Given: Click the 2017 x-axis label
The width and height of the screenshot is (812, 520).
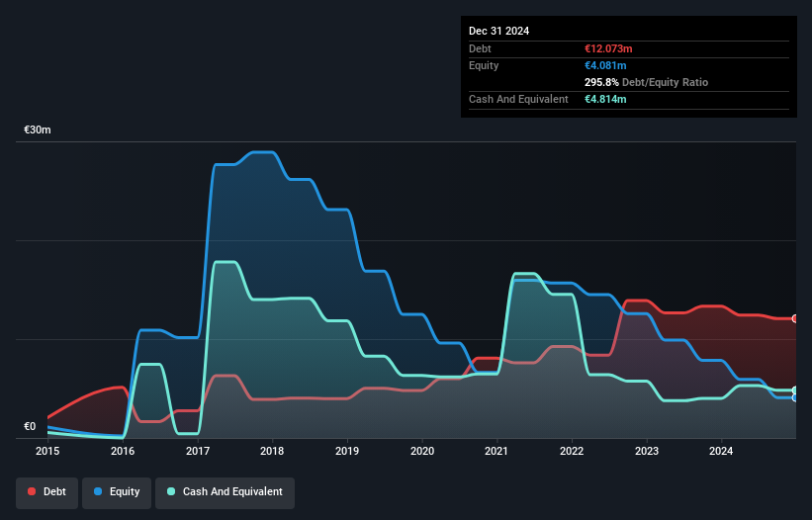Looking at the screenshot, I should tap(198, 451).
